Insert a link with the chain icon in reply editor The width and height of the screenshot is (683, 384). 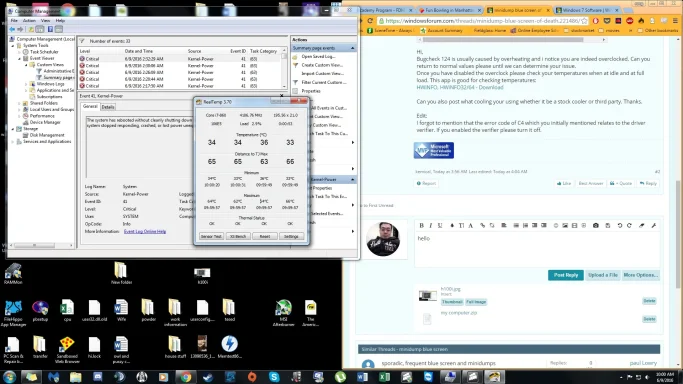point(482,226)
